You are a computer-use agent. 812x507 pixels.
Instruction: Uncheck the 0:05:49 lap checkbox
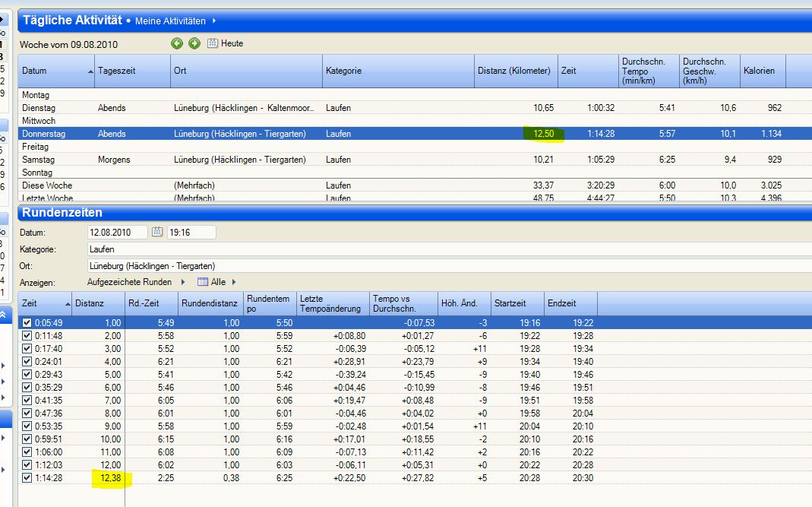click(27, 322)
